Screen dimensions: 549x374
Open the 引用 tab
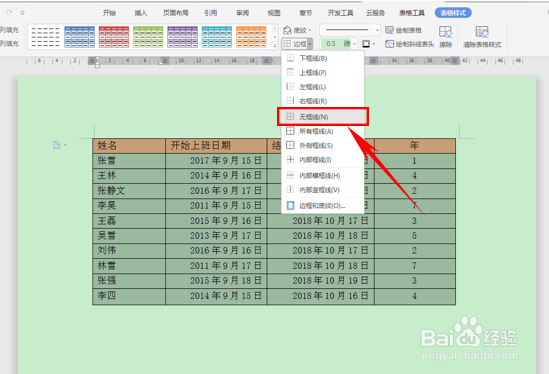211,13
